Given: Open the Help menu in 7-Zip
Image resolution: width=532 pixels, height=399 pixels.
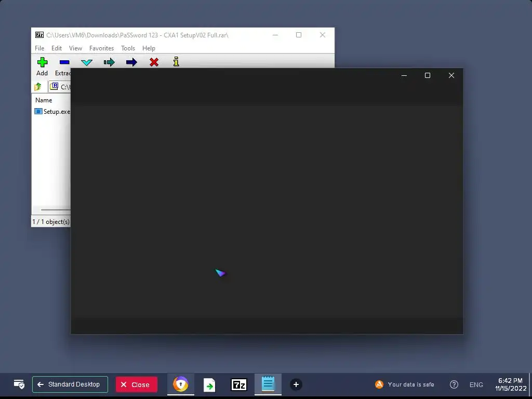Looking at the screenshot, I should click(149, 48).
